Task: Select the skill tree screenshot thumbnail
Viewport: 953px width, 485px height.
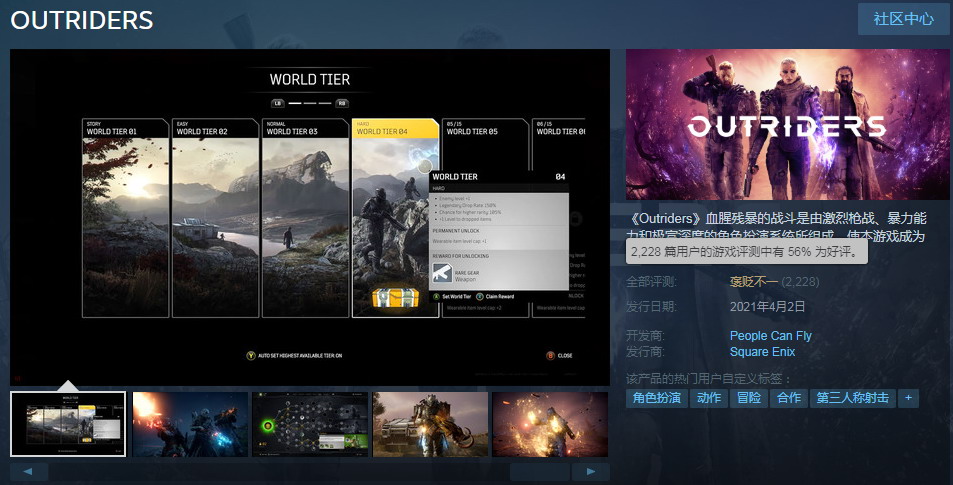Action: (310, 424)
